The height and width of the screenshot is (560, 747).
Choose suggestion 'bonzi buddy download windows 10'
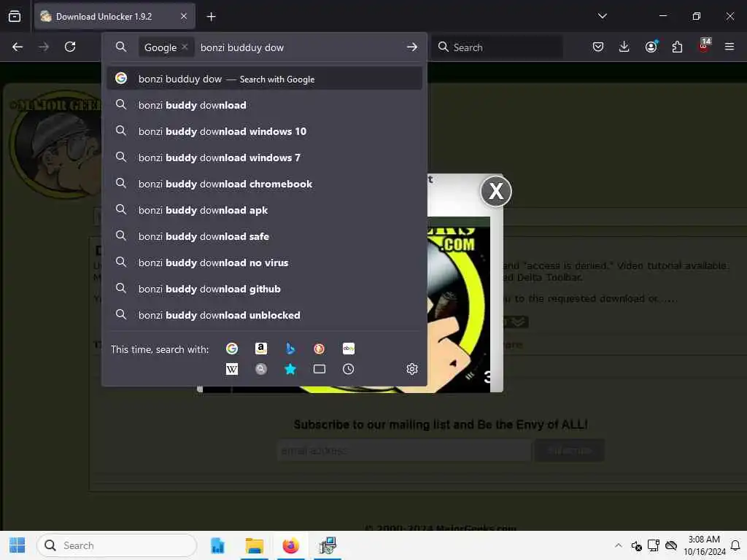point(264,131)
